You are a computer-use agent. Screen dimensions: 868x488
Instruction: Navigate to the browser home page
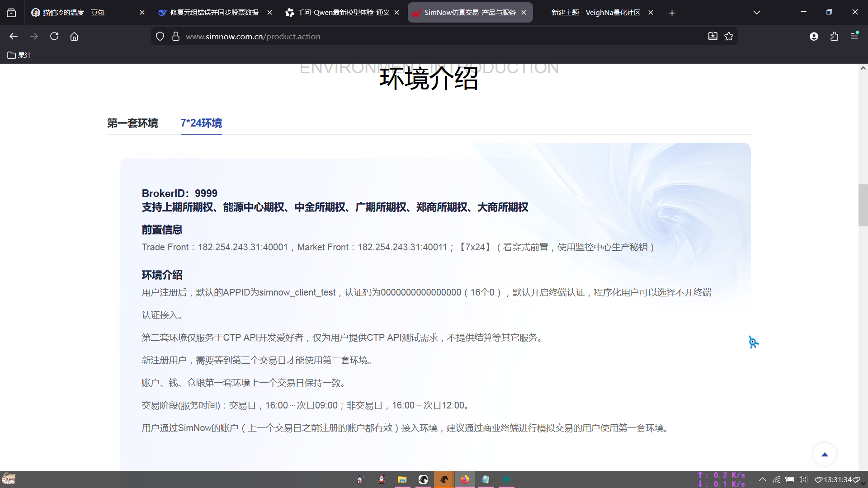click(75, 36)
